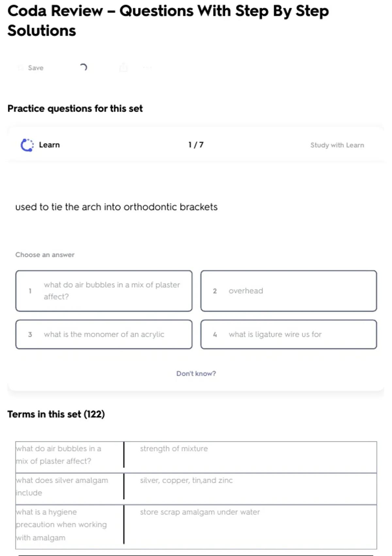Click the Learn tab label
392x556 pixels.
pos(49,145)
